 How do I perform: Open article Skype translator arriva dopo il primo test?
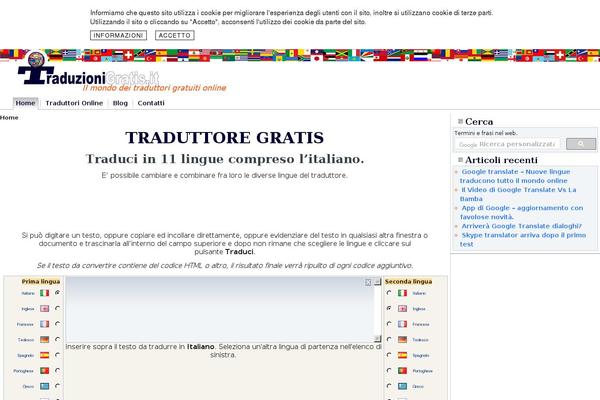click(x=523, y=240)
